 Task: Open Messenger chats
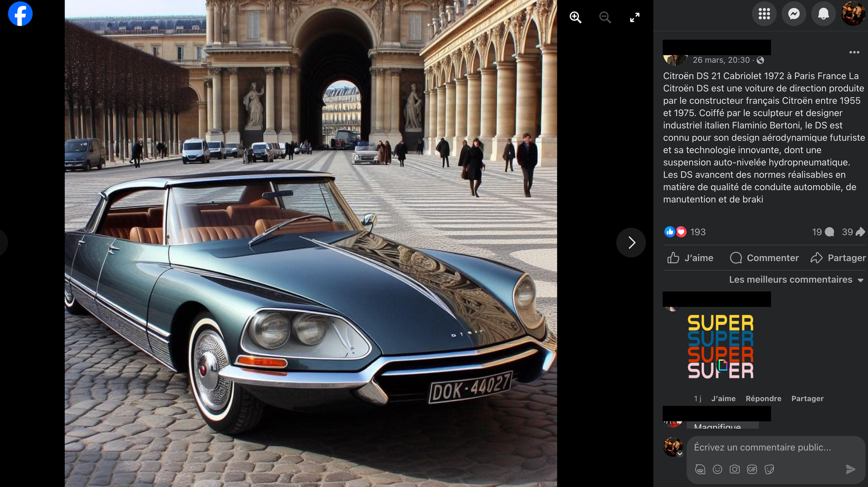(794, 14)
